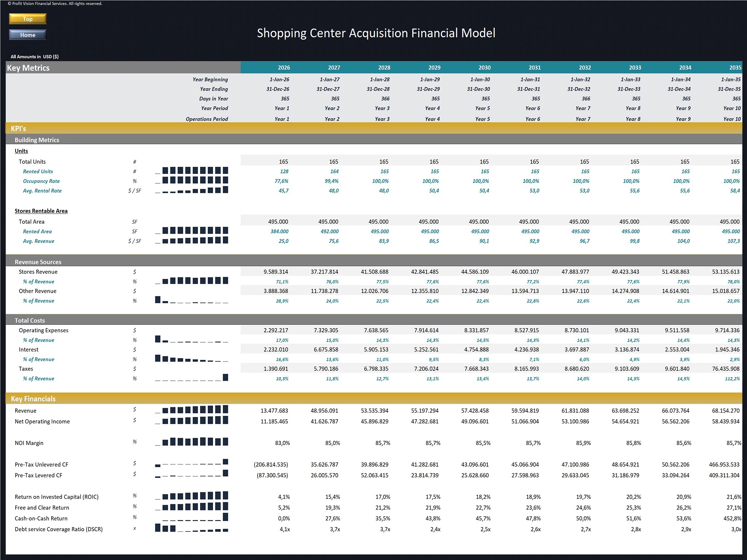Viewport: 747px width, 560px height.
Task: Click 2026 Rented Area value 384.000
Action: [x=279, y=231]
